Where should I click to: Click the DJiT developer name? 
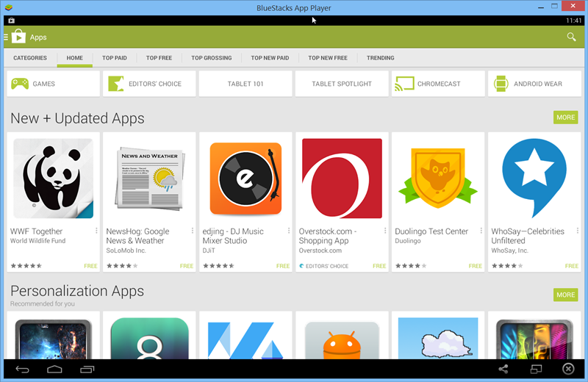(x=209, y=251)
